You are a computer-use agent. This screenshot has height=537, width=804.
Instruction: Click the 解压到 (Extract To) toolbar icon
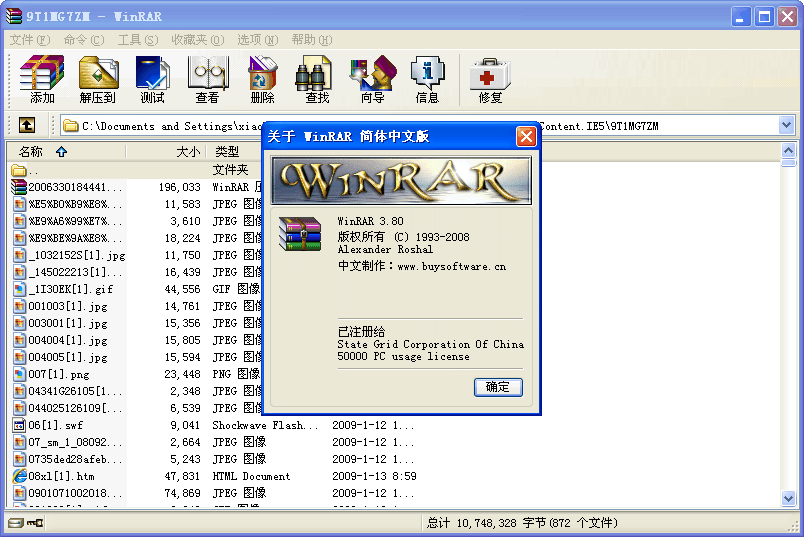[x=98, y=79]
